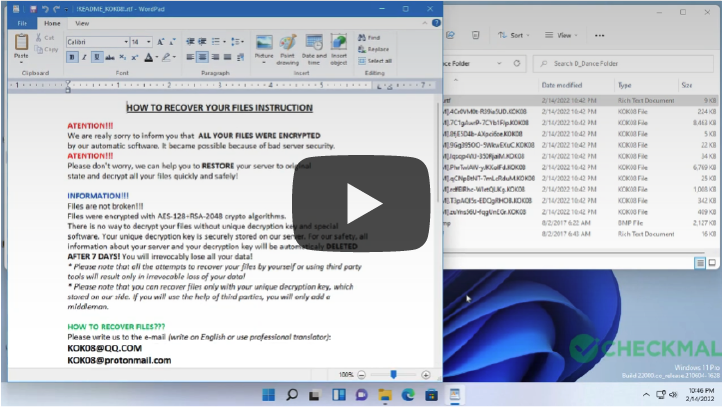Screen dimensions: 722x407
Task: Undo using the quick access arrow
Action: [45, 9]
